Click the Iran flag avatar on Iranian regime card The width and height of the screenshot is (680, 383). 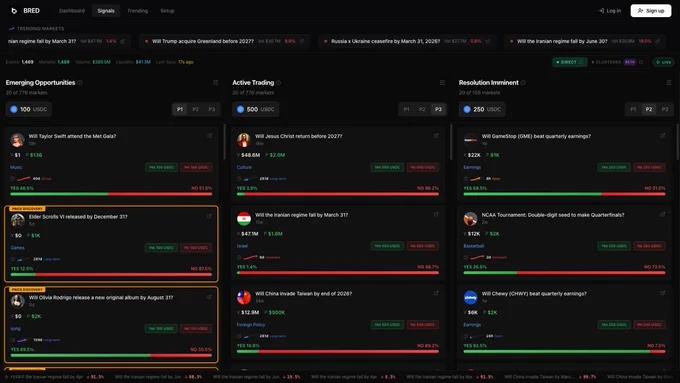pos(244,219)
